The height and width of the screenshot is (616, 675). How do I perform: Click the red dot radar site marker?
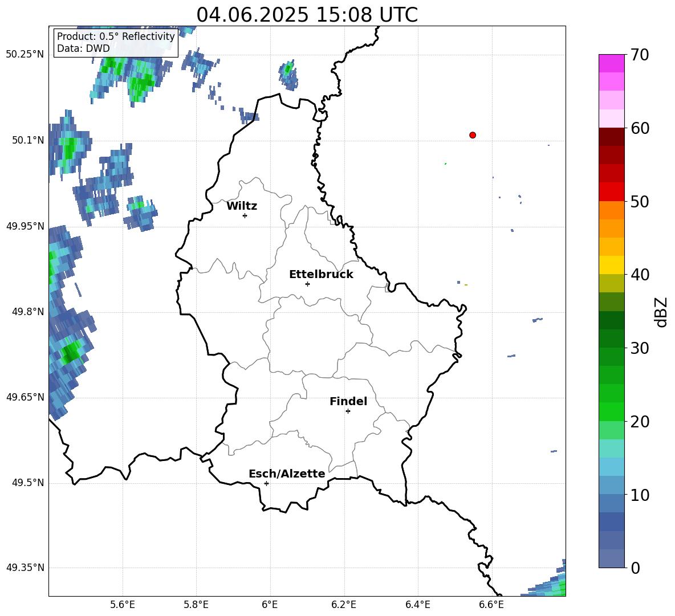[473, 135]
